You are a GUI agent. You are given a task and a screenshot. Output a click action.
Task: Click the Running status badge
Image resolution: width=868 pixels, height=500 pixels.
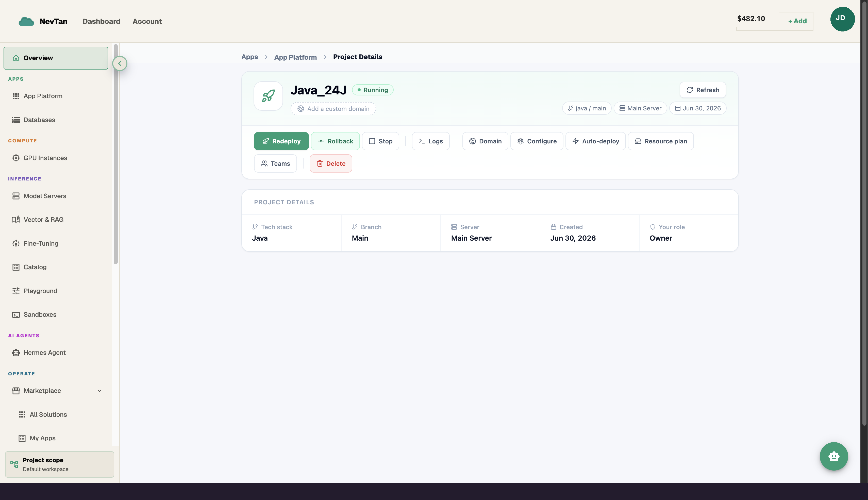[373, 90]
